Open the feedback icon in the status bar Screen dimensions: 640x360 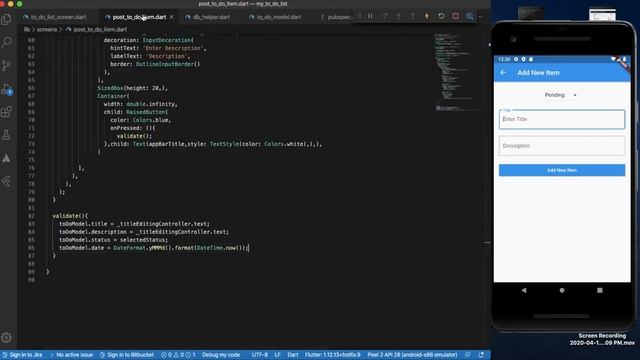[468, 355]
